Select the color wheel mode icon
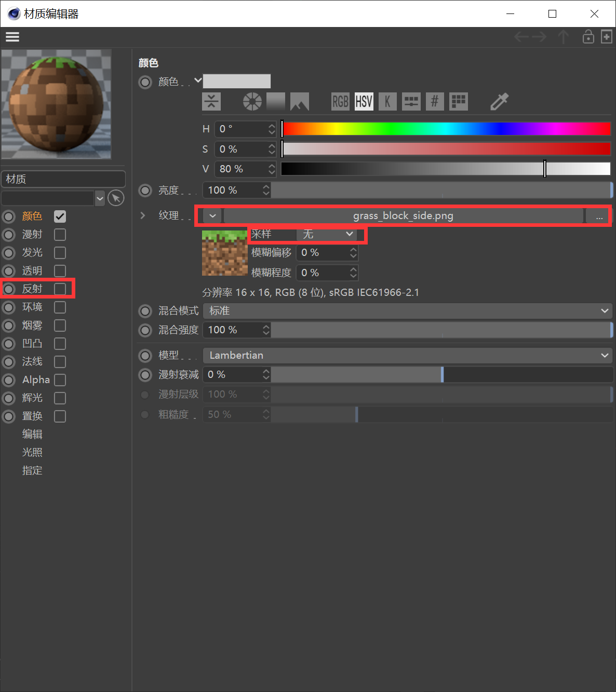This screenshot has width=616, height=692. click(252, 102)
